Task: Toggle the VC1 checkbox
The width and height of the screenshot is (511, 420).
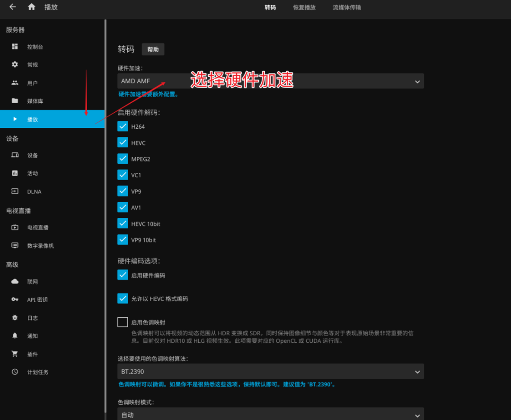Action: click(x=123, y=175)
